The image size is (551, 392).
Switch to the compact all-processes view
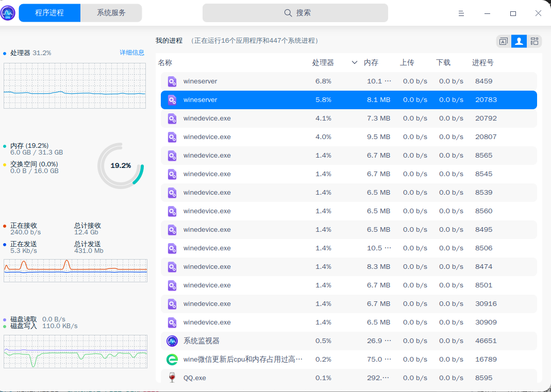click(x=535, y=41)
